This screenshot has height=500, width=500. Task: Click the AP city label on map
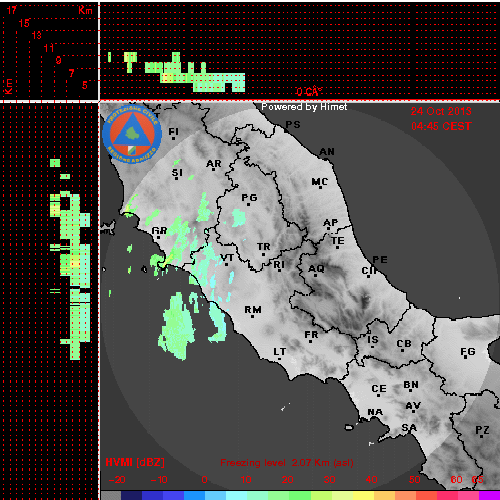pos(331,223)
